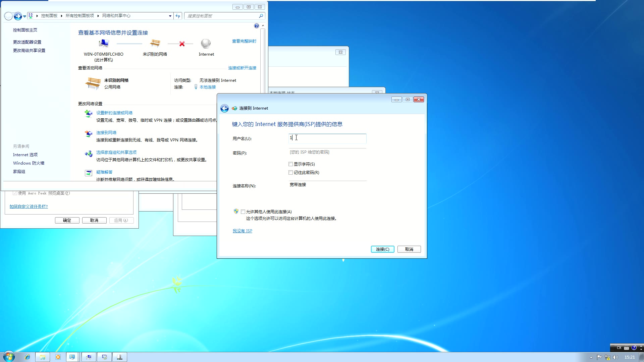644x362 pixels.
Task: Click the search magnifier in Control Panel search box
Action: (261, 16)
